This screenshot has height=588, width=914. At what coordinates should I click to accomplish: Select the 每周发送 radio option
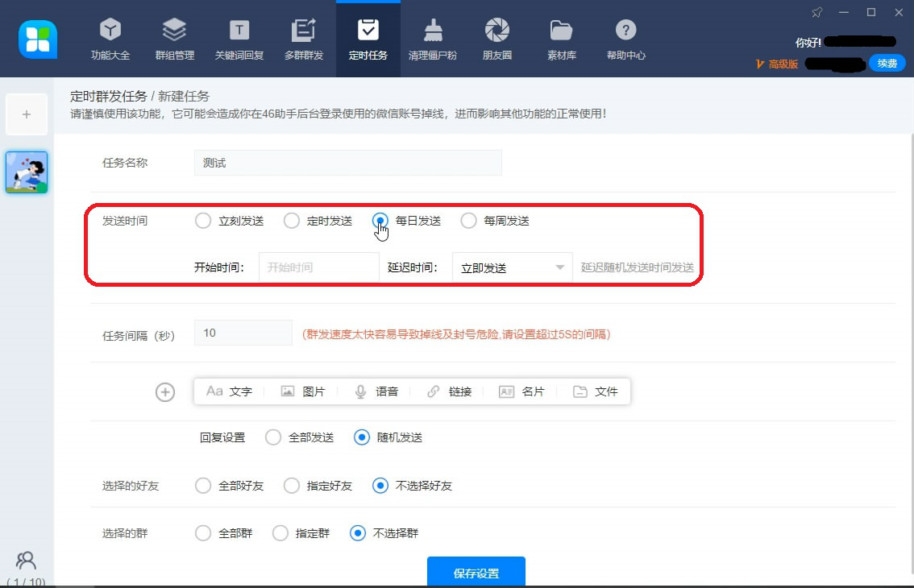pos(468,221)
